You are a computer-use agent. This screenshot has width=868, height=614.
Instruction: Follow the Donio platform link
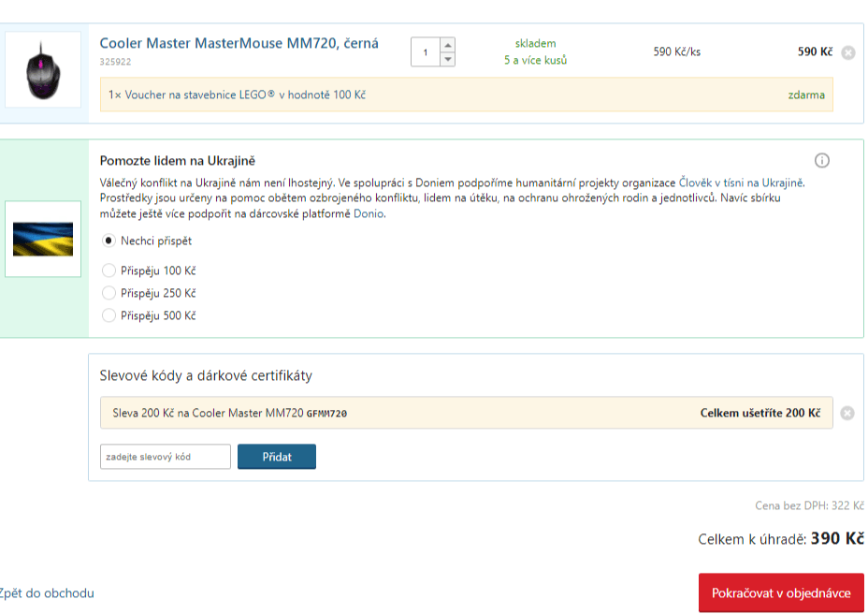[369, 213]
